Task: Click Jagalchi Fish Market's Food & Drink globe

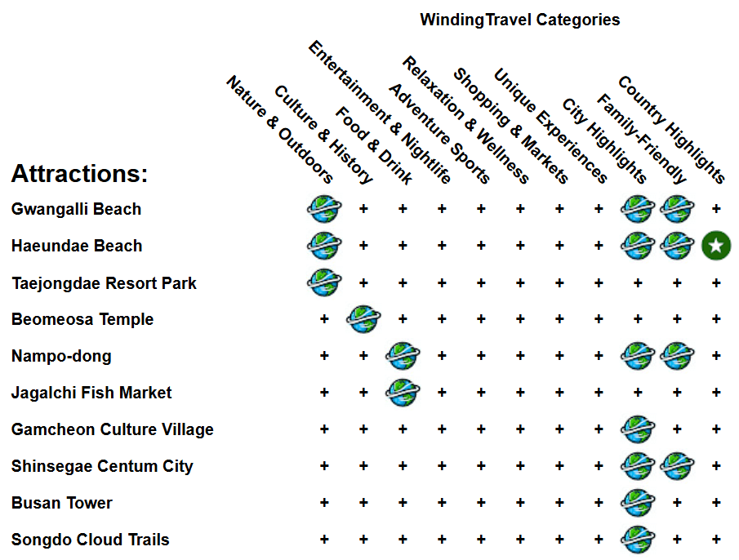Action: pyautogui.click(x=403, y=393)
